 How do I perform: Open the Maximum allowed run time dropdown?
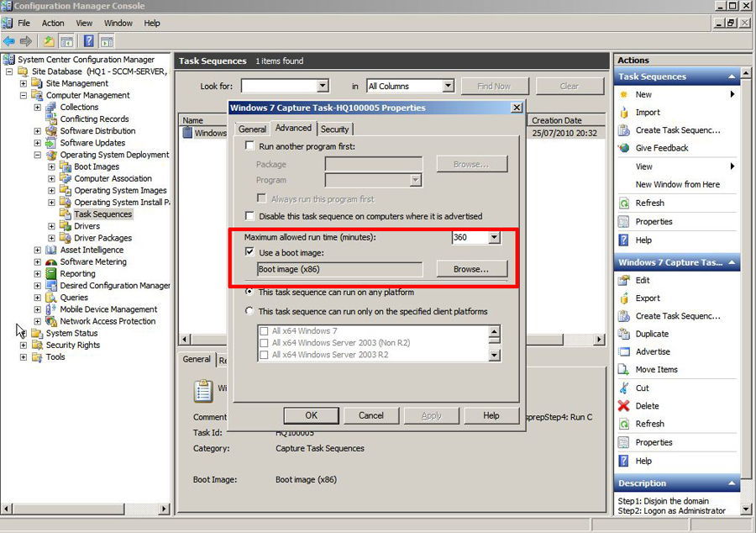tap(494, 237)
